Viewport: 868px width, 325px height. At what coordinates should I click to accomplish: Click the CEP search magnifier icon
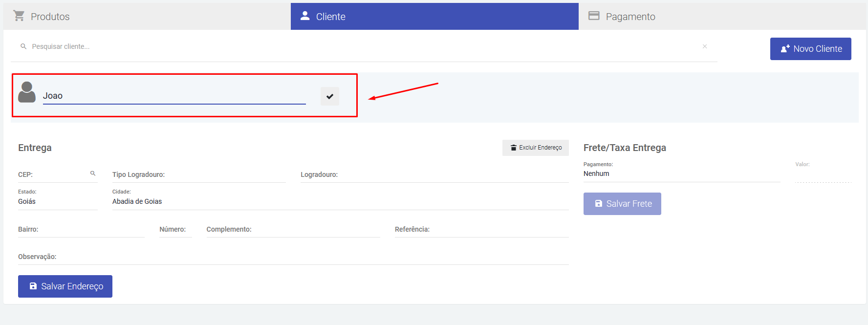pyautogui.click(x=93, y=173)
